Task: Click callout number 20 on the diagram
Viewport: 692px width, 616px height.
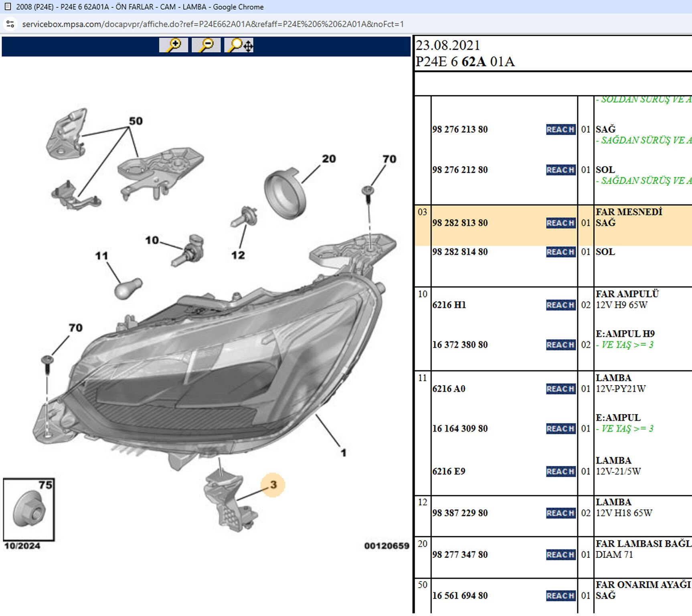Action: 329,159
